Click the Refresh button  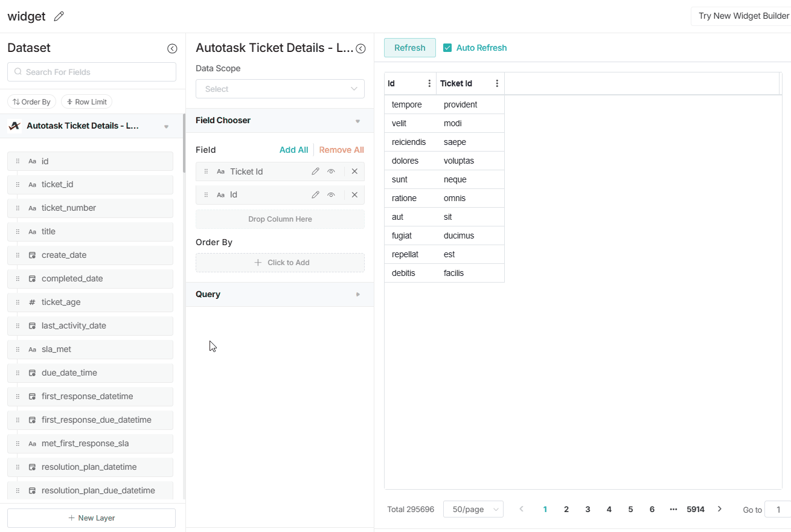(409, 48)
